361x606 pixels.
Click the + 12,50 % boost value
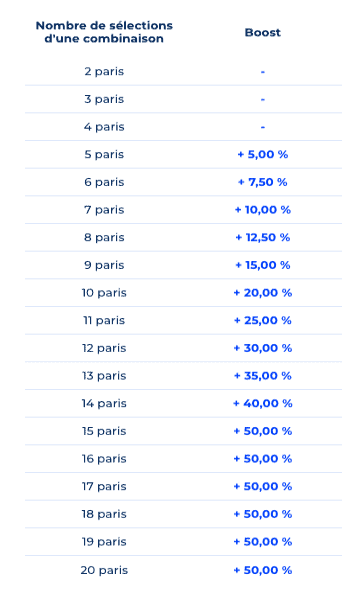pos(262,237)
